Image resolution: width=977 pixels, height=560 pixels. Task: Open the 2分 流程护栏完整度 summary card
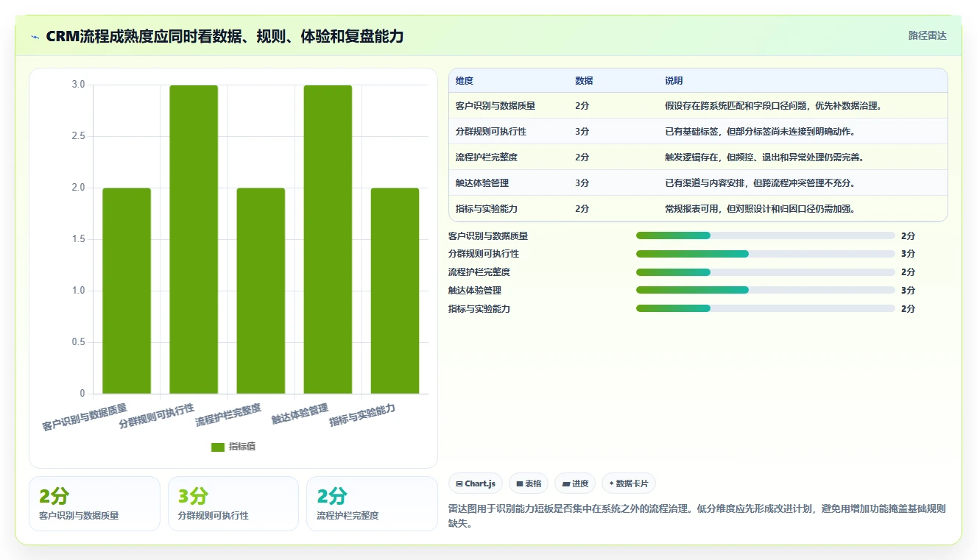tap(372, 503)
